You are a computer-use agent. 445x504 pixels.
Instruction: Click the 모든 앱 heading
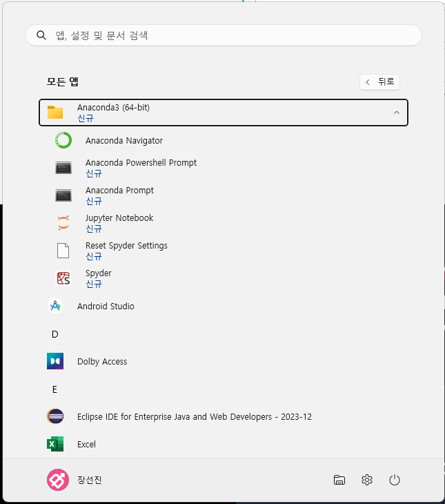(x=63, y=81)
